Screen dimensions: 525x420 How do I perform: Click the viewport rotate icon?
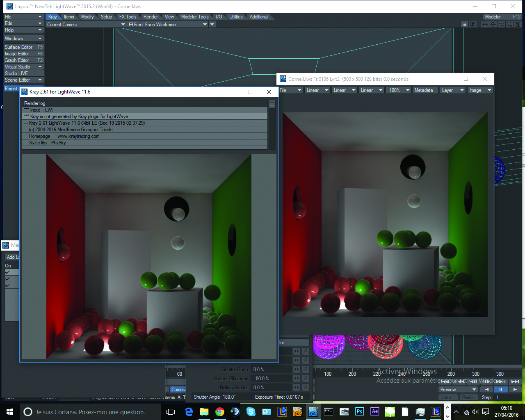pos(501,25)
